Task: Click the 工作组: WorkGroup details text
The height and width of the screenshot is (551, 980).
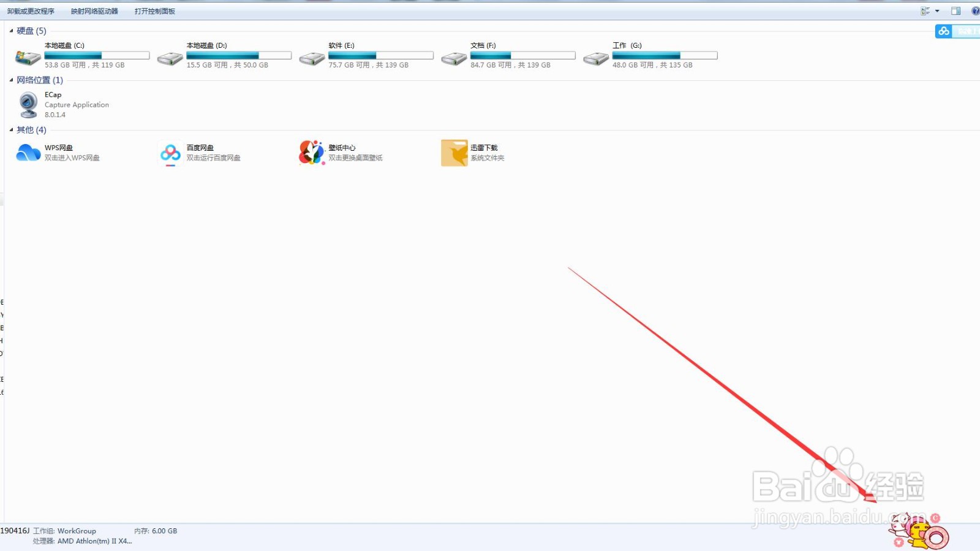Action: click(64, 531)
